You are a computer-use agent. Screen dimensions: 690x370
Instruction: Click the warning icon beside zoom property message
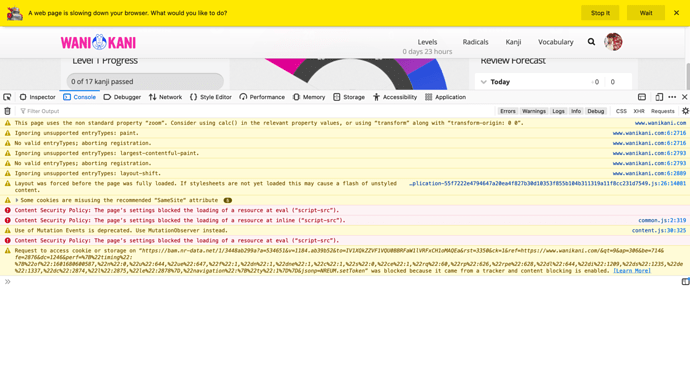tap(7, 123)
